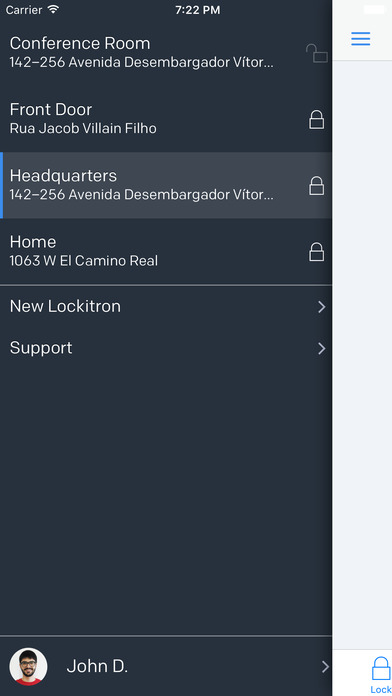The width and height of the screenshot is (392, 696).
Task: Open the Support option
Action: pos(166,348)
